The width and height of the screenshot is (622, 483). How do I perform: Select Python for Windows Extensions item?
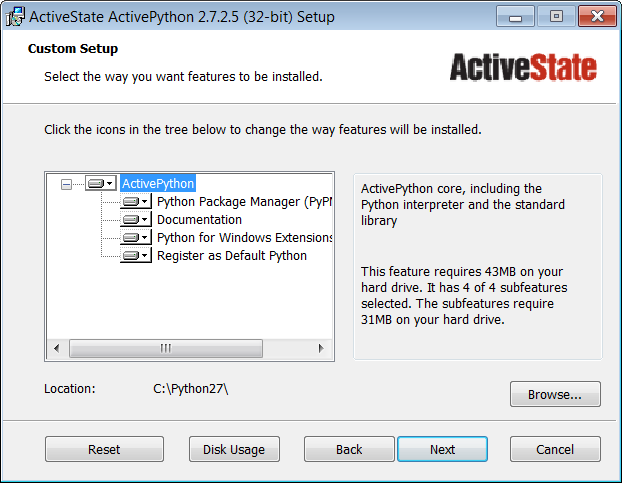244,238
